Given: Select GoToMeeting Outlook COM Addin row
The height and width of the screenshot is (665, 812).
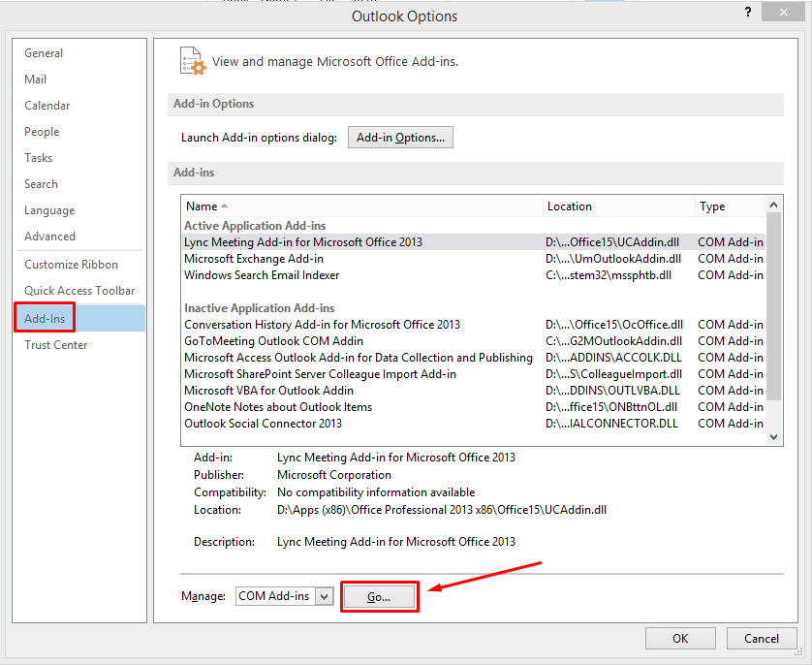Looking at the screenshot, I should pos(473,341).
